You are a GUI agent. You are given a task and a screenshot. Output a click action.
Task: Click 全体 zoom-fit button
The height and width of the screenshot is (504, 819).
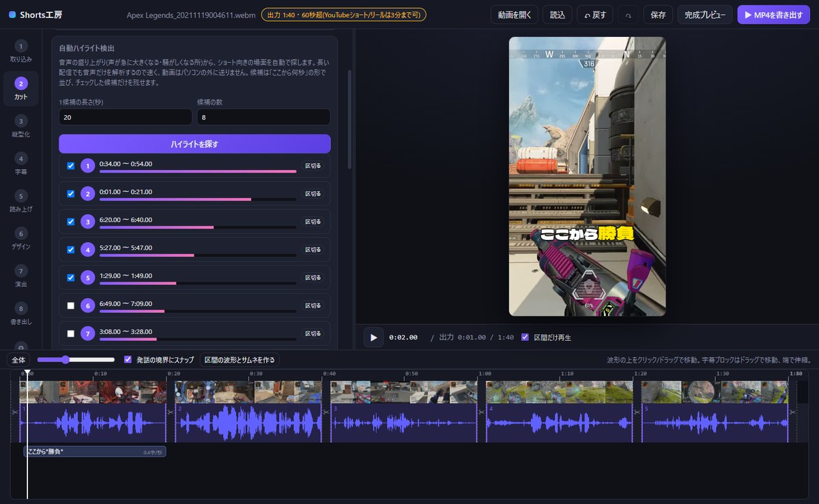coord(18,359)
